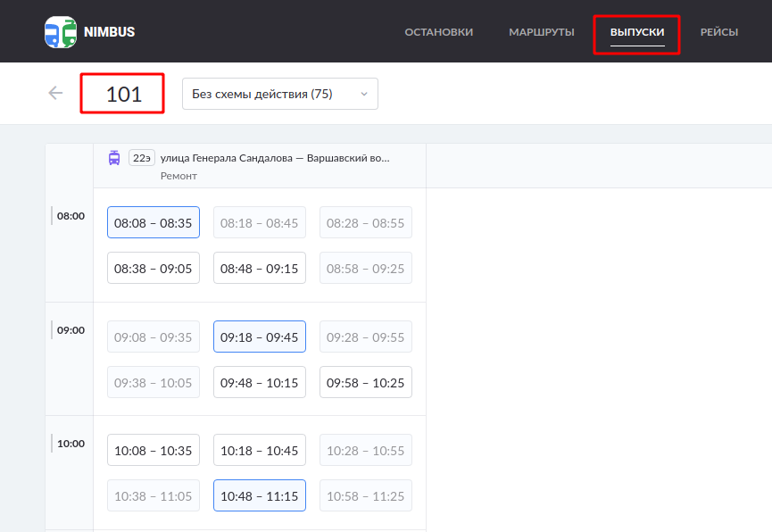Click the 22э route number badge
The image size is (772, 532).
(x=141, y=158)
